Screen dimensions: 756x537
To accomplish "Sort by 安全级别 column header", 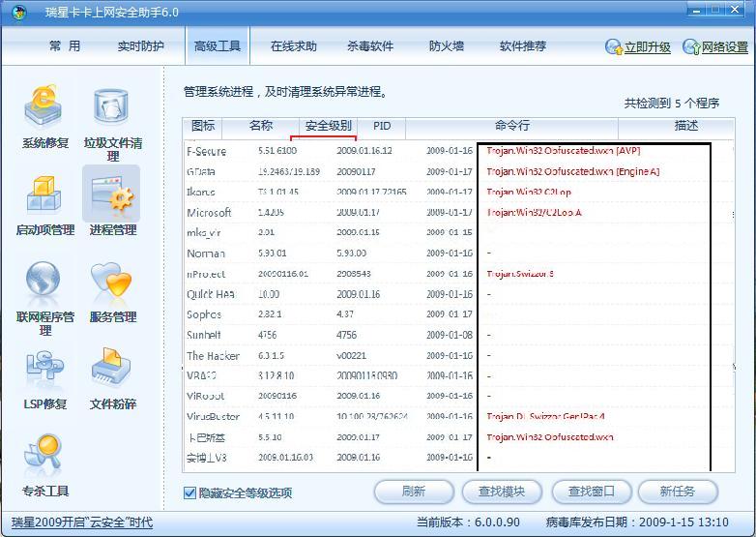I will [329, 126].
